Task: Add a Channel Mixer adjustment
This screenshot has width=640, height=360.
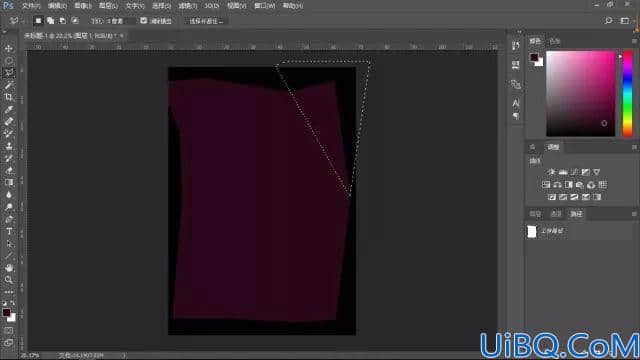Action: click(x=591, y=184)
